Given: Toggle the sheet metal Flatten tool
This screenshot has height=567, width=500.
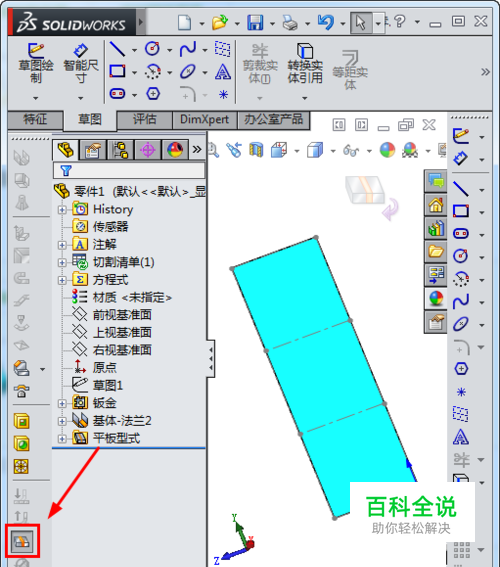Looking at the screenshot, I should click(22, 541).
